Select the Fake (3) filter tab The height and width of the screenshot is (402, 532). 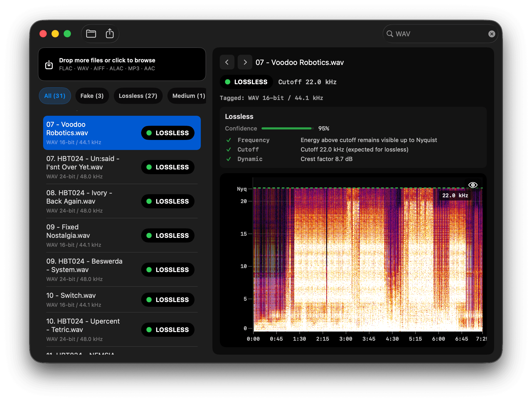tap(92, 96)
